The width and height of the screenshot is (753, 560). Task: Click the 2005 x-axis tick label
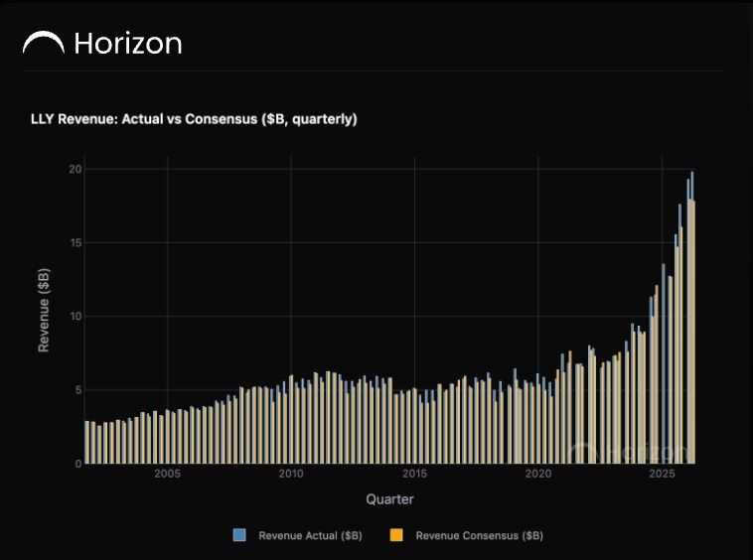coord(167,474)
